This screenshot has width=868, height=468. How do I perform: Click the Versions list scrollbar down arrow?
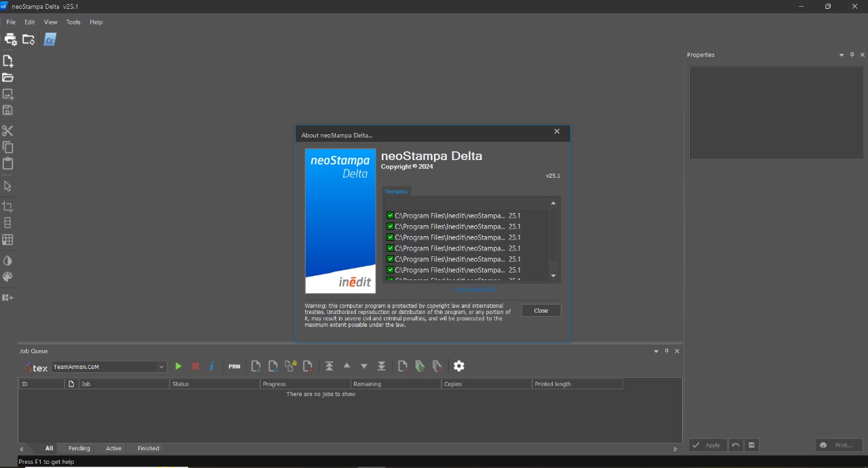click(553, 275)
